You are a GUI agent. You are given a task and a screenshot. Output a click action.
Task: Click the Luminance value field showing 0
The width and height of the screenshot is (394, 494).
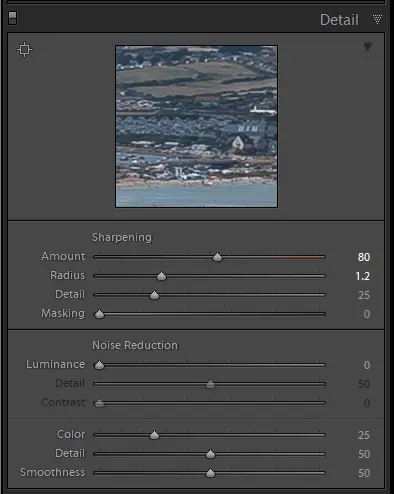point(367,365)
